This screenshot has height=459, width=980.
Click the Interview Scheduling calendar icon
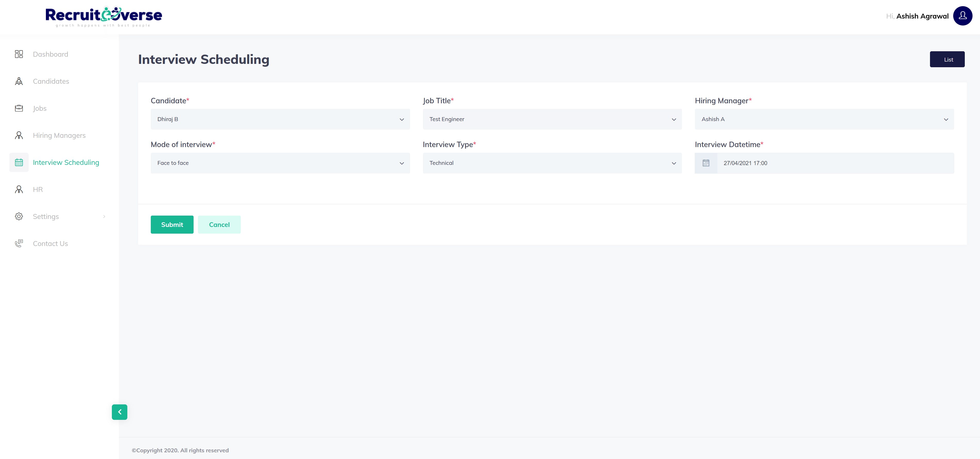coord(19,162)
